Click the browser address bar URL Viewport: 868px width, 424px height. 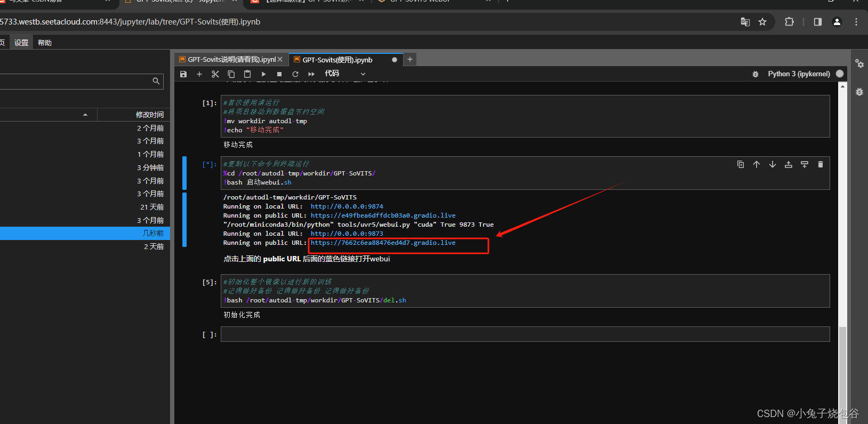[130, 22]
